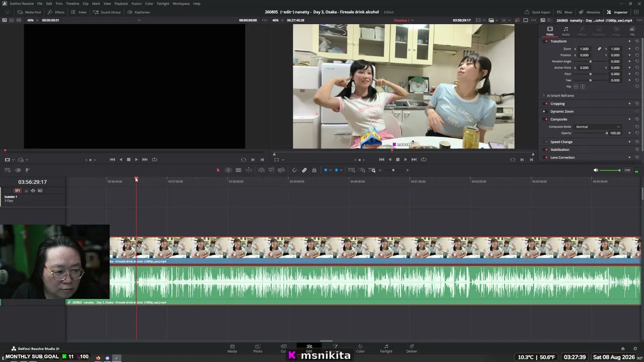Toggle loop playback in timeline viewer
The image size is (644, 362).
[x=424, y=159]
